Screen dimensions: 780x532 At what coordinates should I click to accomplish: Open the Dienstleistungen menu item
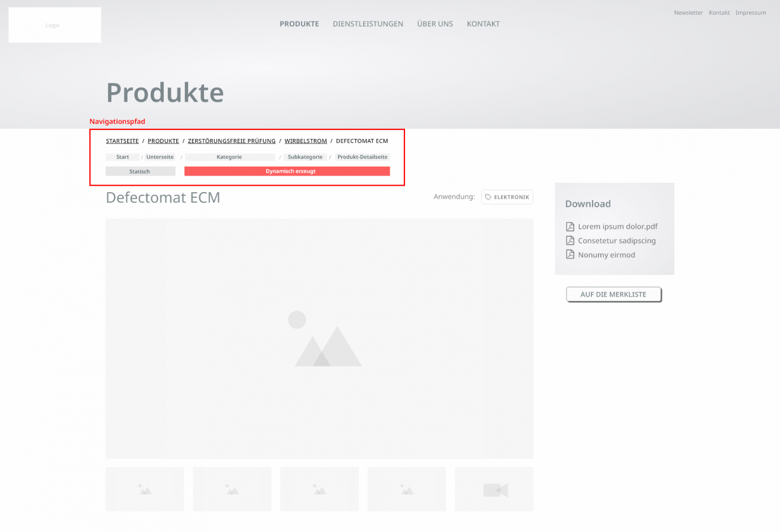[368, 24]
